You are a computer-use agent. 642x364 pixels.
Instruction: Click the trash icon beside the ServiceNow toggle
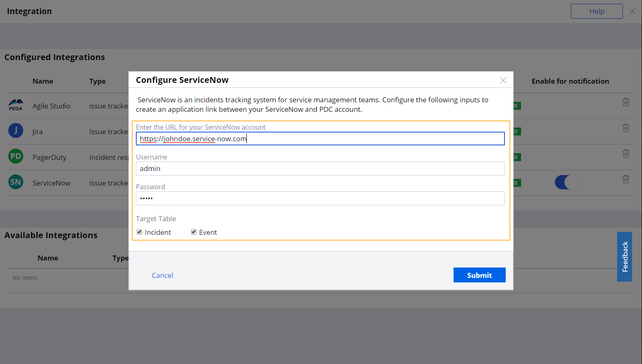tap(625, 179)
